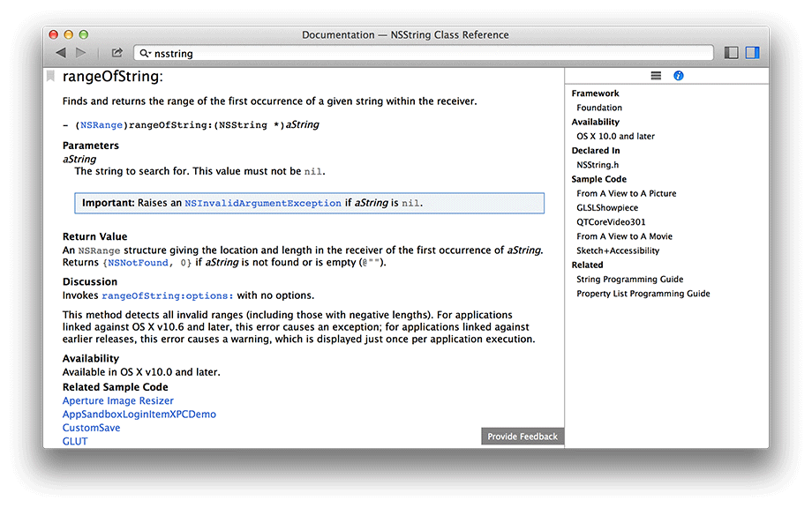
Task: Open From A View to A Movie
Action: coord(625,236)
